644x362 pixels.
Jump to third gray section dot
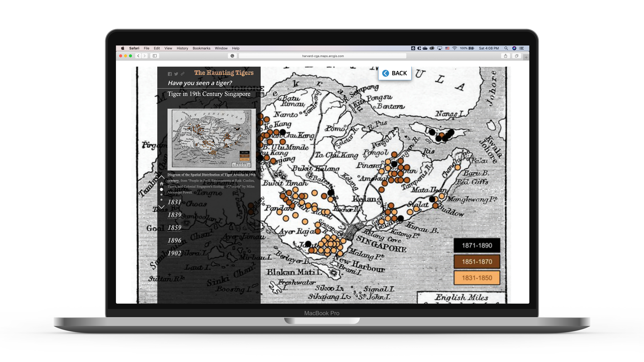(x=161, y=200)
